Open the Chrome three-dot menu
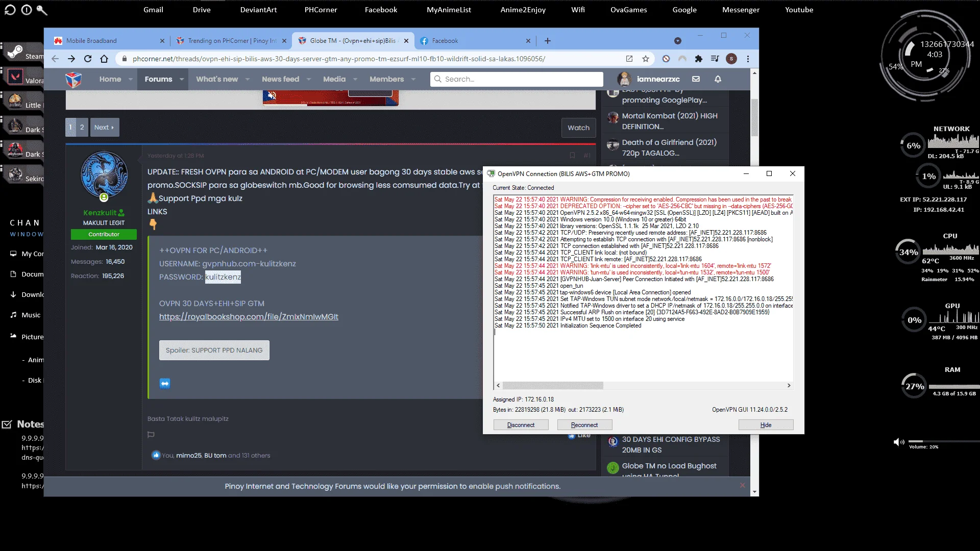Image resolution: width=980 pixels, height=551 pixels. 748,59
